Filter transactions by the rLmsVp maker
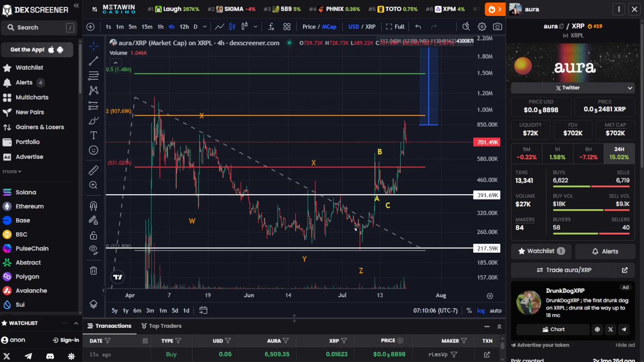 click(454, 354)
